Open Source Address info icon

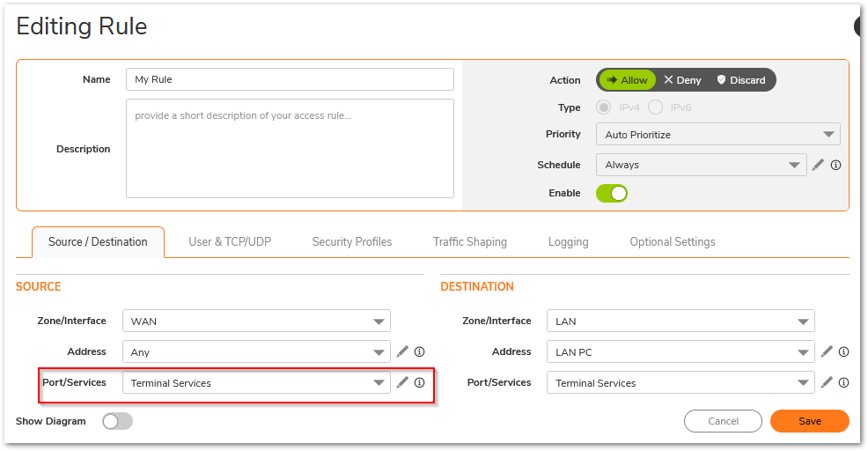420,351
